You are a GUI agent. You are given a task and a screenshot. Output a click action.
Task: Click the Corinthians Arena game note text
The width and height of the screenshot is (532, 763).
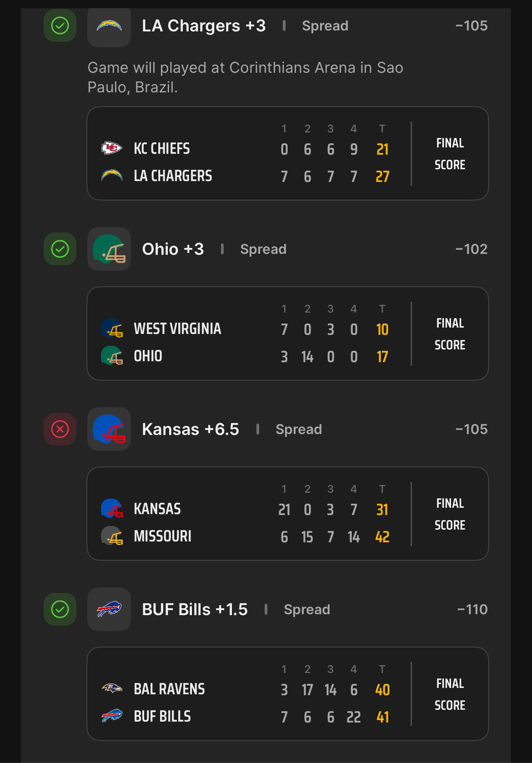tap(246, 77)
